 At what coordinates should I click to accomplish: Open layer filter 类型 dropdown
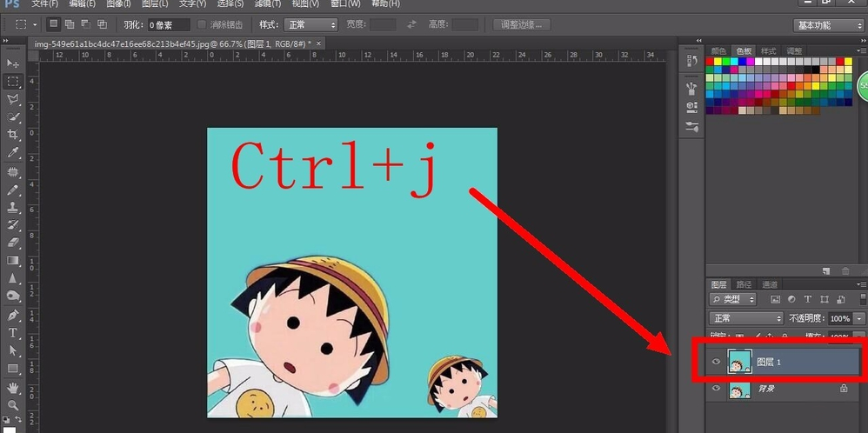point(733,299)
